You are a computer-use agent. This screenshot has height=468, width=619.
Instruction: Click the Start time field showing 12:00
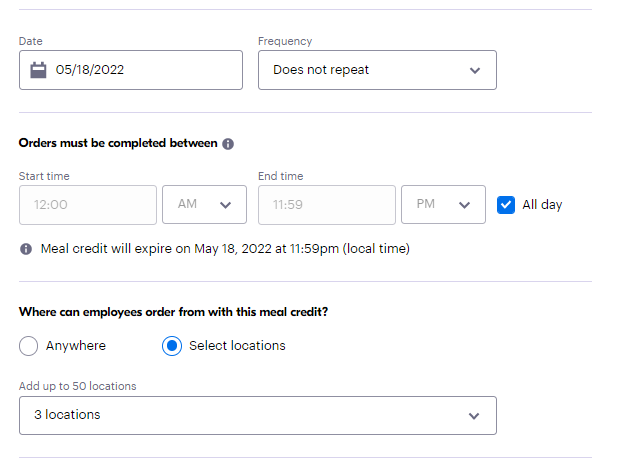(x=88, y=205)
